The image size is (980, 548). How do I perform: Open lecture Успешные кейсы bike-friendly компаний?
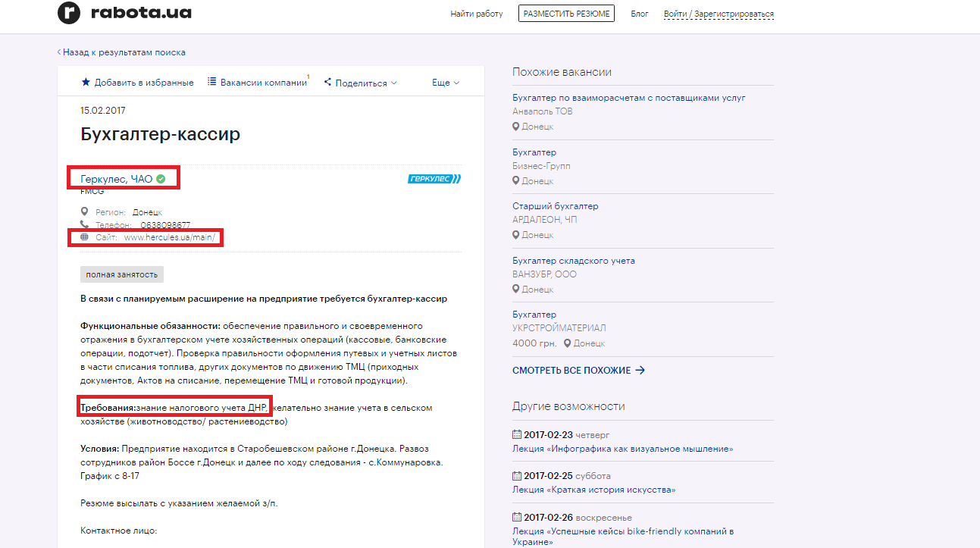click(623, 537)
